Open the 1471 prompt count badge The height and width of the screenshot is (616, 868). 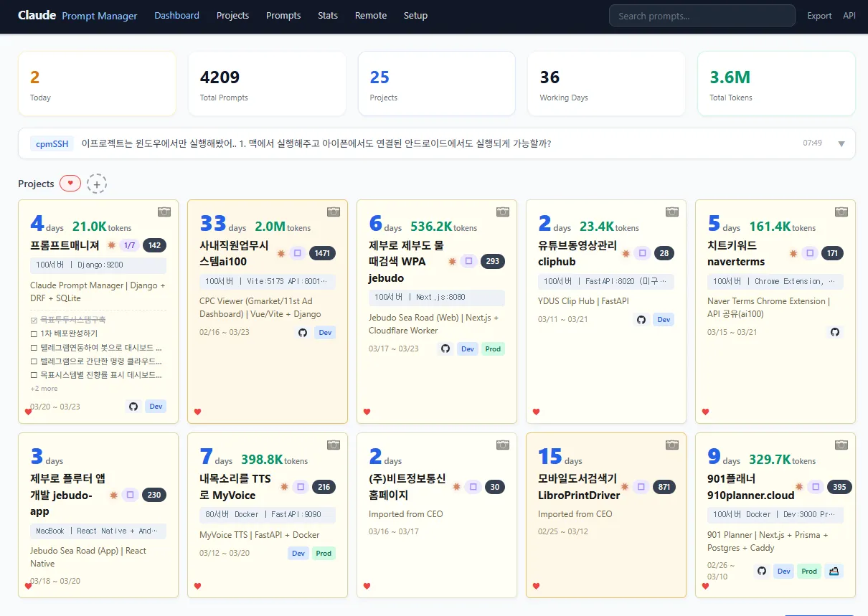322,253
